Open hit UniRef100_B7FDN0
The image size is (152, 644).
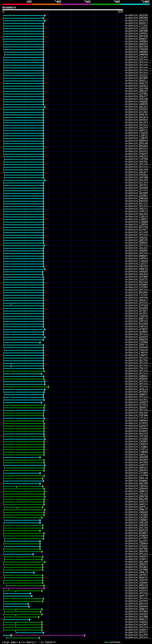pyautogui.click(x=136, y=611)
